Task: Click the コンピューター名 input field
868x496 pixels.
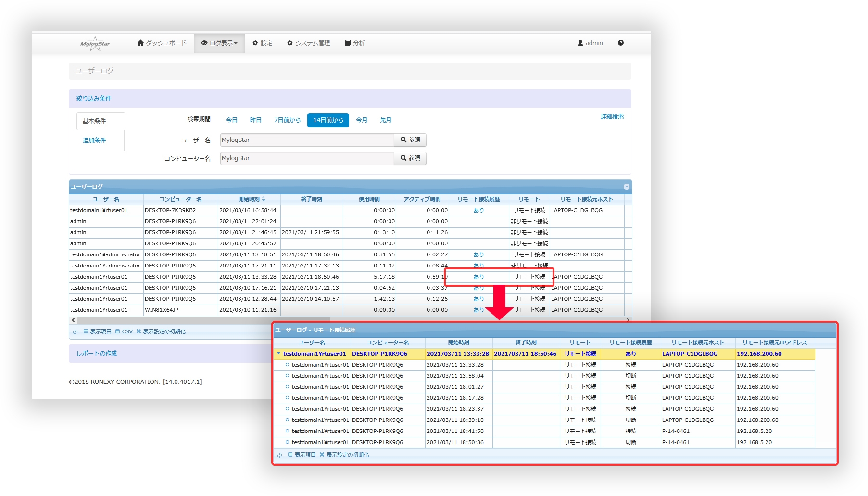Action: (307, 158)
